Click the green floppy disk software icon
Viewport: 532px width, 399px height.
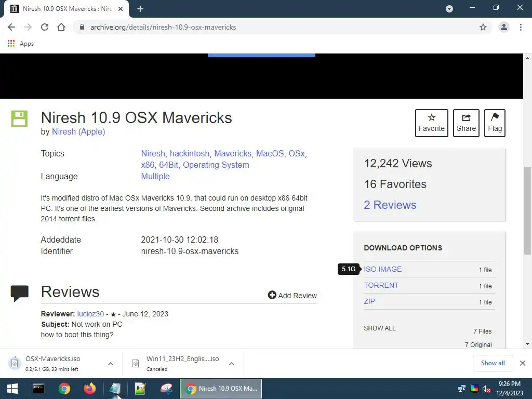(x=19, y=118)
